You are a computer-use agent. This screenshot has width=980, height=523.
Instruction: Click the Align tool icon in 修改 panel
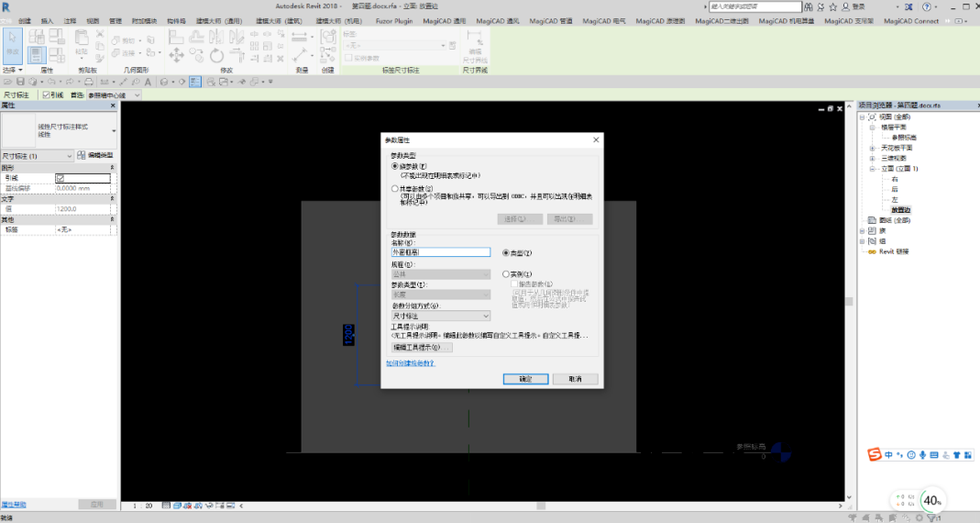click(x=176, y=38)
